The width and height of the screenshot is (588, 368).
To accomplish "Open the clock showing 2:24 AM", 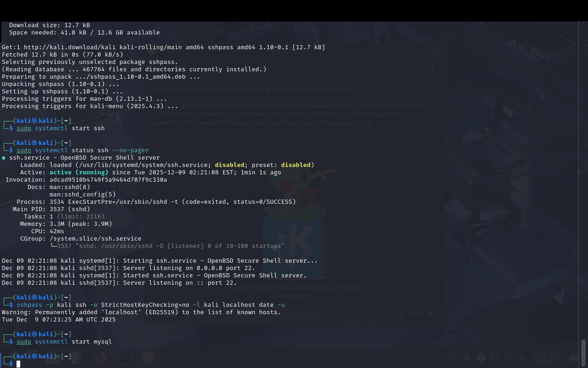I will [546, 358].
